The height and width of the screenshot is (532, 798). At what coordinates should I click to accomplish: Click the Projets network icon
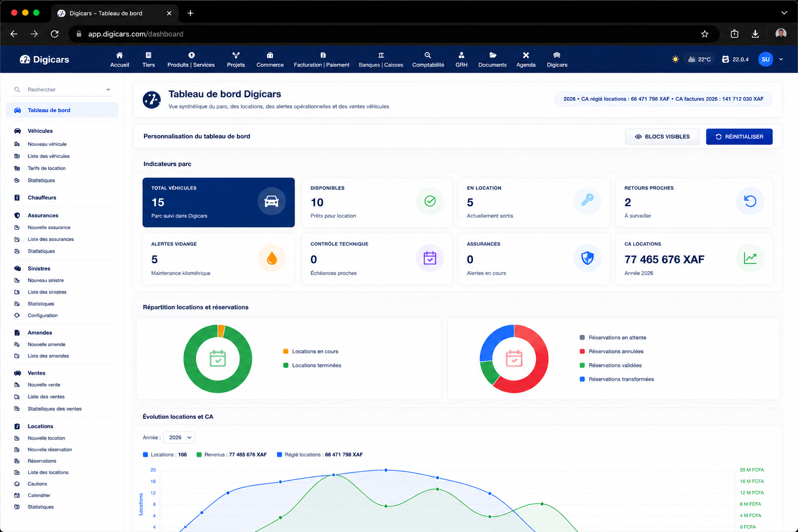point(236,55)
